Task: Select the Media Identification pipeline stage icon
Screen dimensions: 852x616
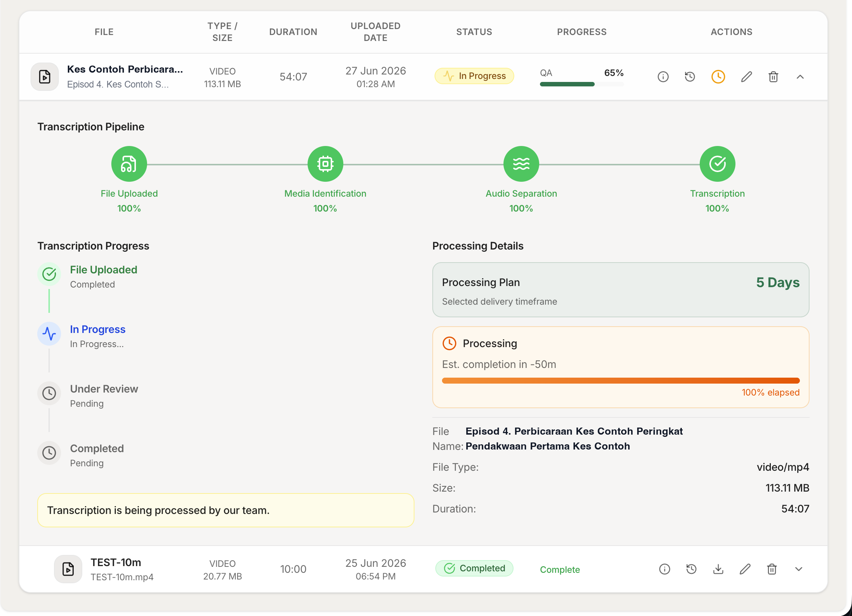Action: (325, 164)
